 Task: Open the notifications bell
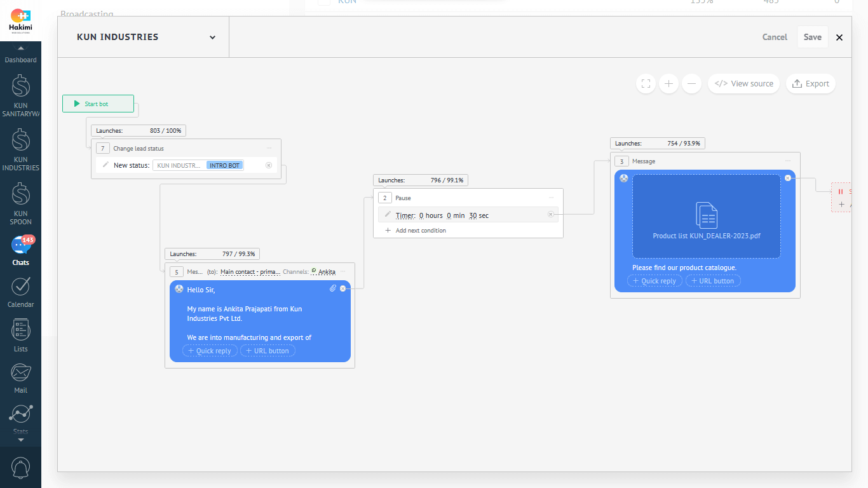tap(20, 468)
